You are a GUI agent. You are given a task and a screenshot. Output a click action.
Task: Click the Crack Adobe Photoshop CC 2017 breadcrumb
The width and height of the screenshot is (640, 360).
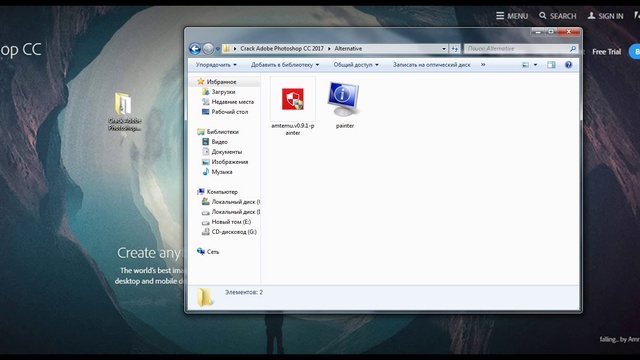click(x=282, y=49)
